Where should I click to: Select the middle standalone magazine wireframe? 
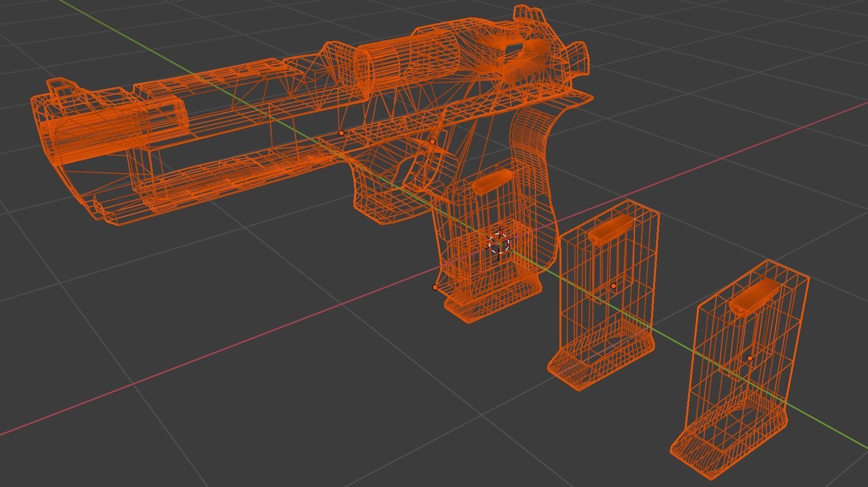tap(604, 295)
